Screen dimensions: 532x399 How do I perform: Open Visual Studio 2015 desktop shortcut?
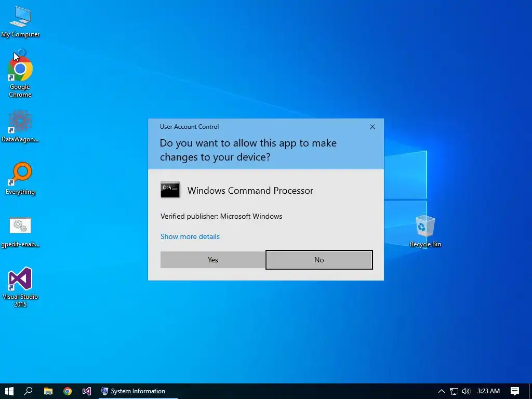[x=20, y=287]
